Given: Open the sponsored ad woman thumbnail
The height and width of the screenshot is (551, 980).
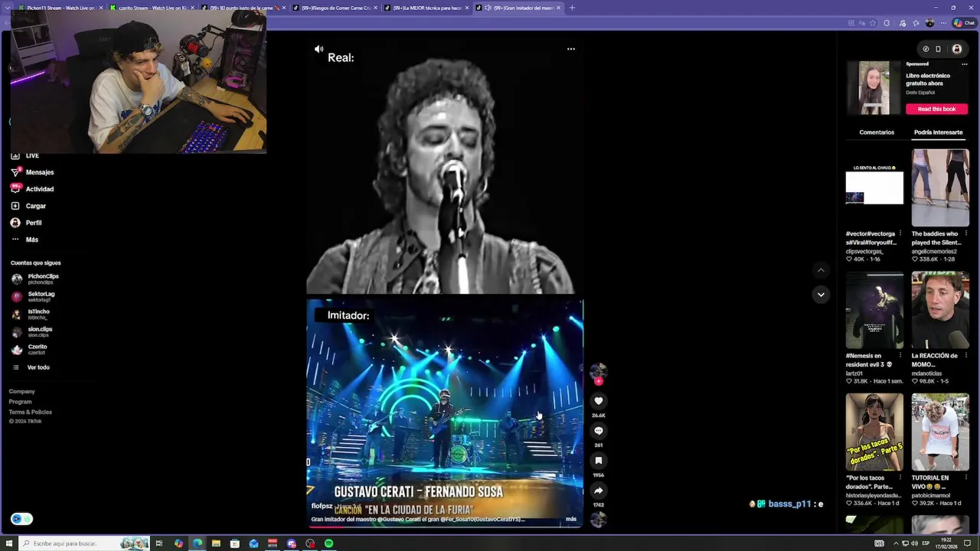Looking at the screenshot, I should click(874, 88).
